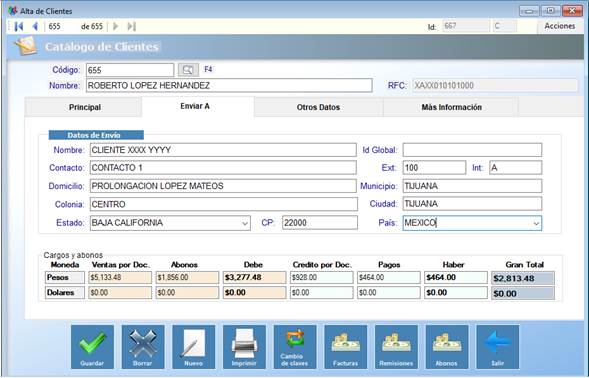
Task: Click the Pesos Gran Total $2,813.48
Action: tap(523, 278)
